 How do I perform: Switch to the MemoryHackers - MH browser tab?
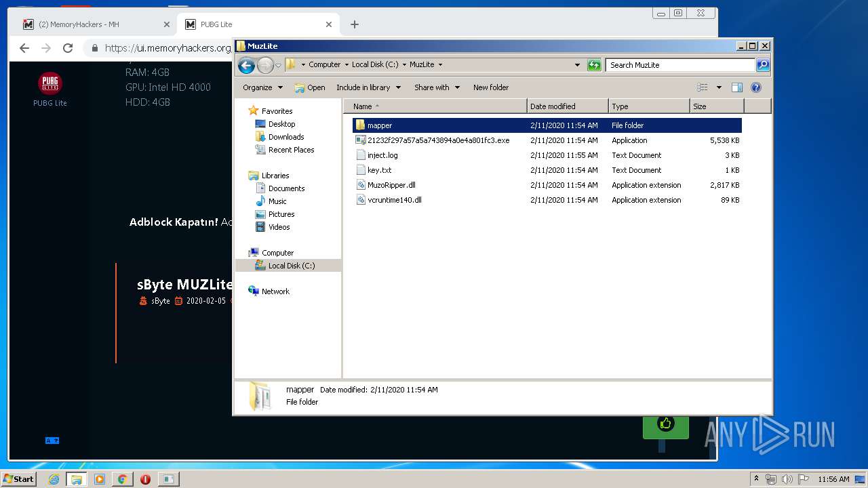tap(95, 24)
